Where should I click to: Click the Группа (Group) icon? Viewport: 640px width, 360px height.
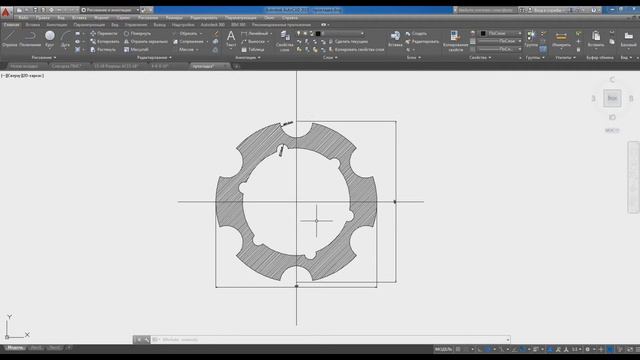pos(531,39)
